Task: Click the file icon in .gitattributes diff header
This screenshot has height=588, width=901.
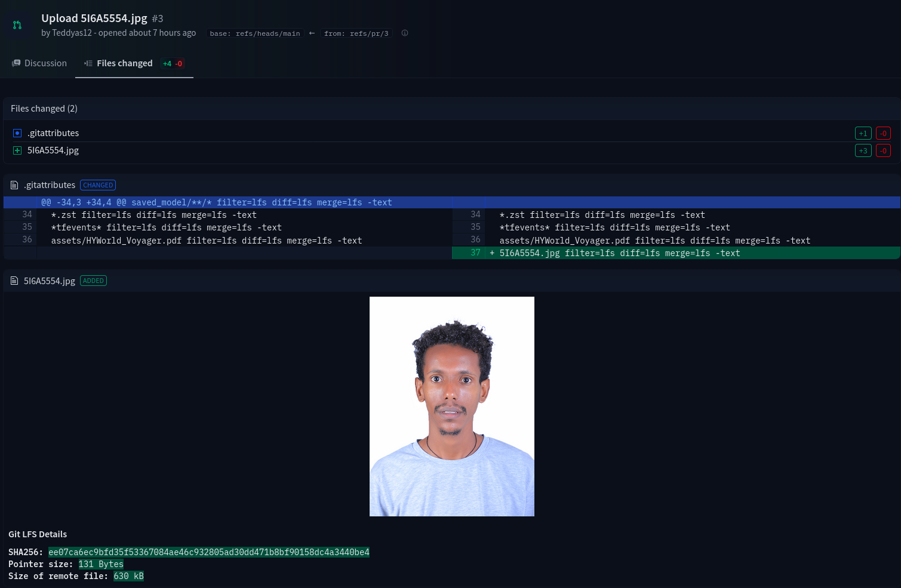Action: click(x=14, y=185)
